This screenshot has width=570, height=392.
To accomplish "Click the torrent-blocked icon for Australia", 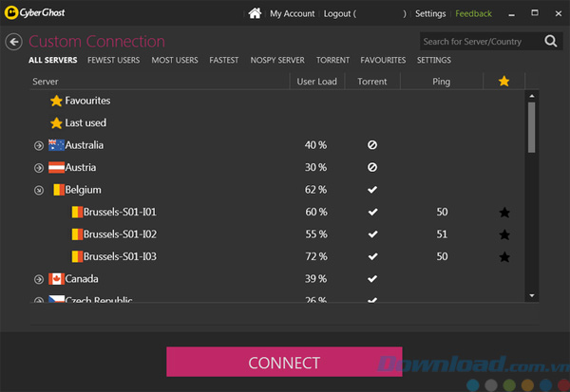I will 372,145.
